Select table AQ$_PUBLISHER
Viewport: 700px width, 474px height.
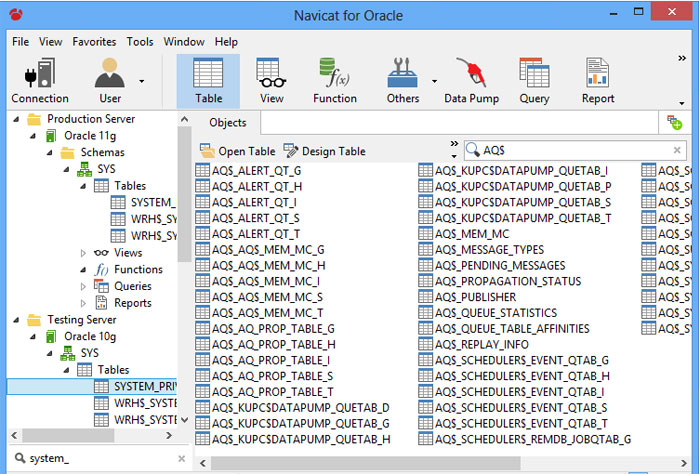pyautogui.click(x=467, y=297)
